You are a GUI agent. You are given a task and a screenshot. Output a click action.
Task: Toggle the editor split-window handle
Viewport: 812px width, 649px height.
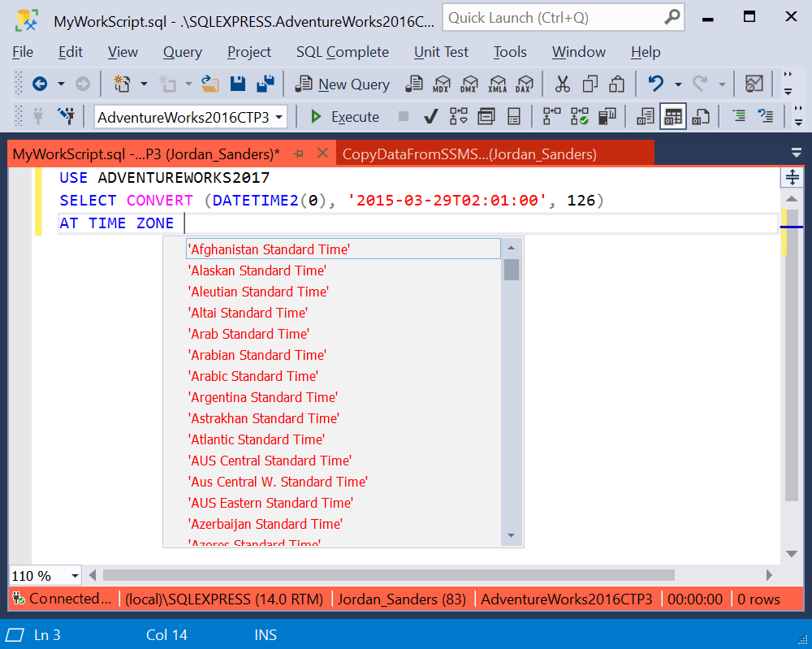[792, 177]
